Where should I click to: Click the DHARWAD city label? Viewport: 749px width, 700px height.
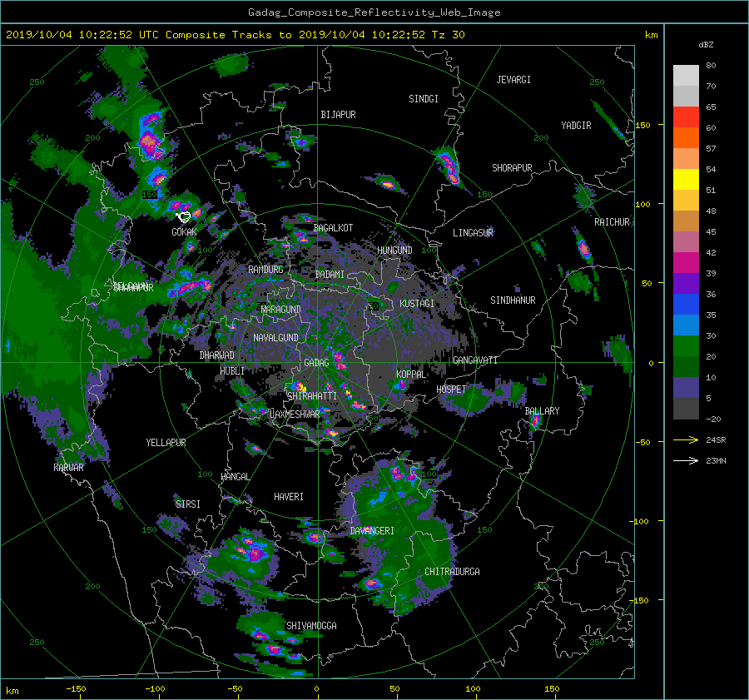pyautogui.click(x=217, y=355)
